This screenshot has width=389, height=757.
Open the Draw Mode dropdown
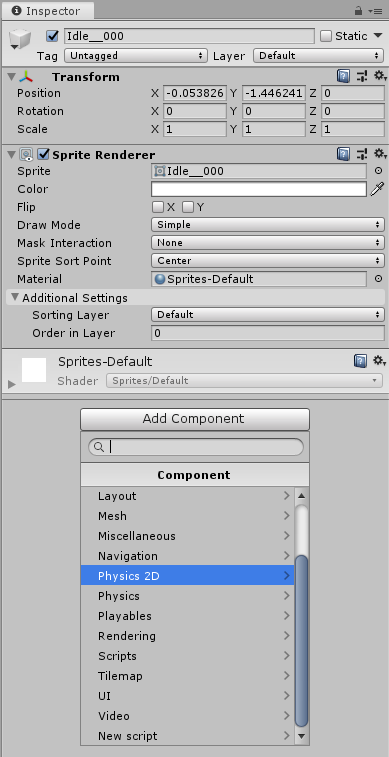point(268,225)
